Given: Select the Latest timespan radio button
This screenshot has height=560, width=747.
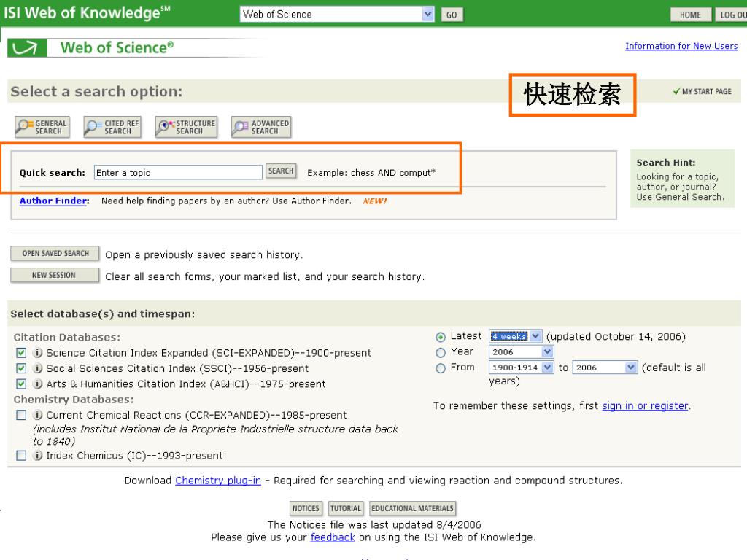Looking at the screenshot, I should 441,337.
